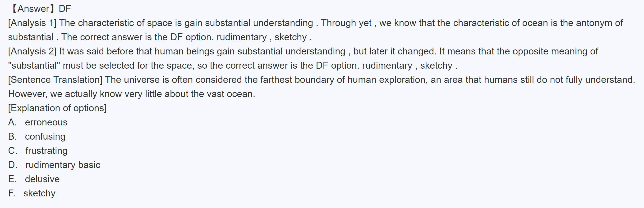The width and height of the screenshot is (644, 208).
Task: Click the [Analysis 1] label
Action: [32, 23]
